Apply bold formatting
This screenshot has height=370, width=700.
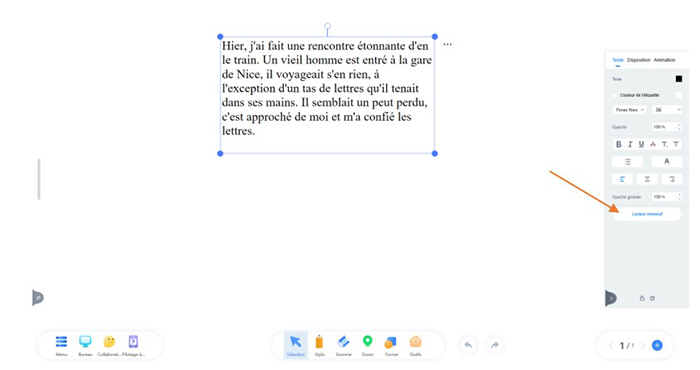[x=619, y=144]
